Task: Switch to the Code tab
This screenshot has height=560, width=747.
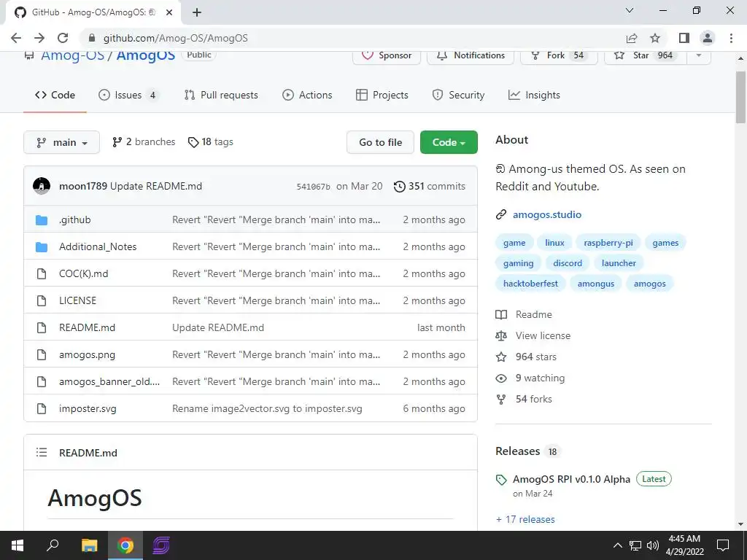Action: [x=55, y=96]
